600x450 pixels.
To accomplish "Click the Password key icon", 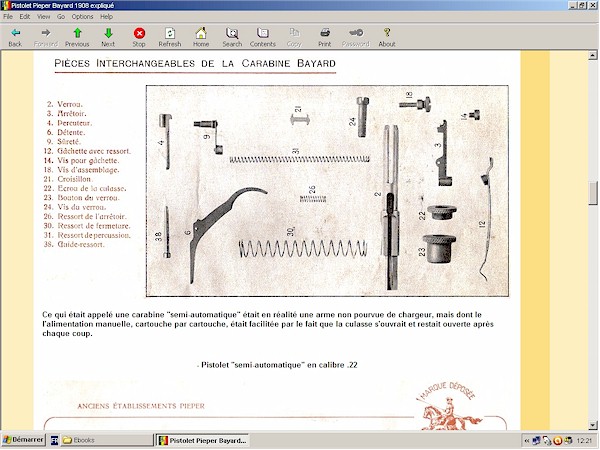I will pos(356,33).
